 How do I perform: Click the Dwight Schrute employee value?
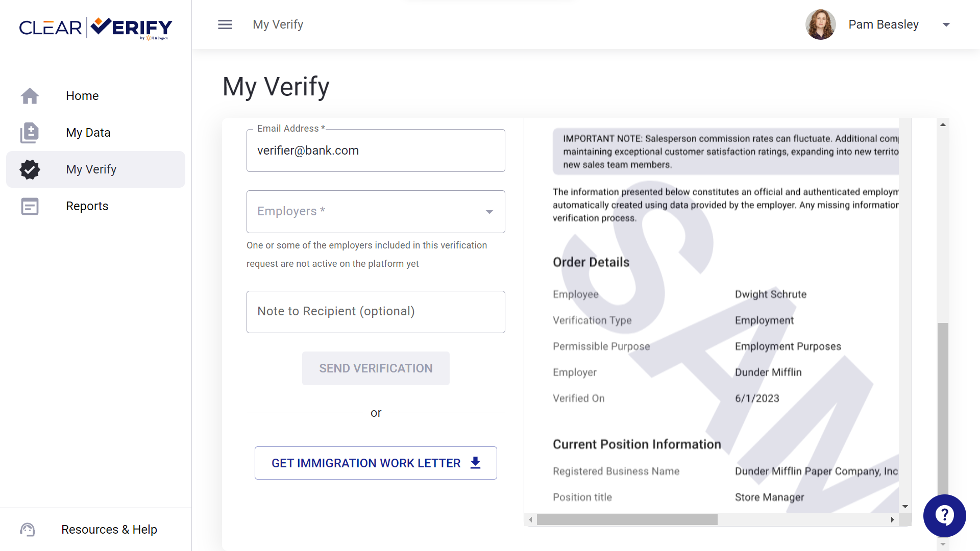coord(771,294)
